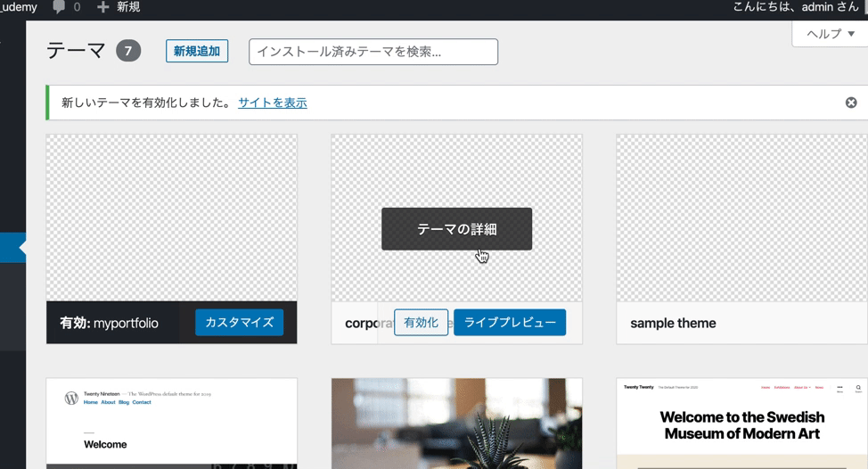Click the comments bubble icon in admin bar

point(59,6)
